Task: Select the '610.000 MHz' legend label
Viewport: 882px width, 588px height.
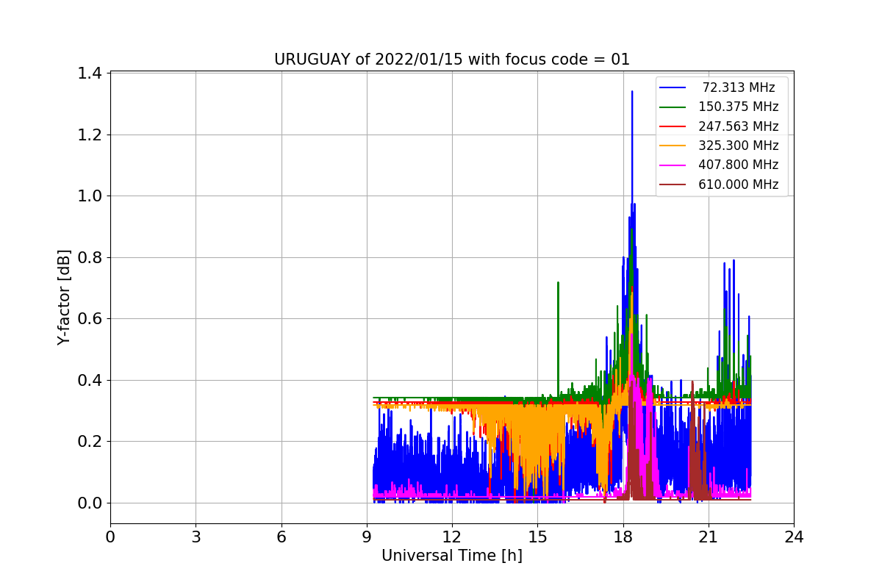Action: click(739, 184)
